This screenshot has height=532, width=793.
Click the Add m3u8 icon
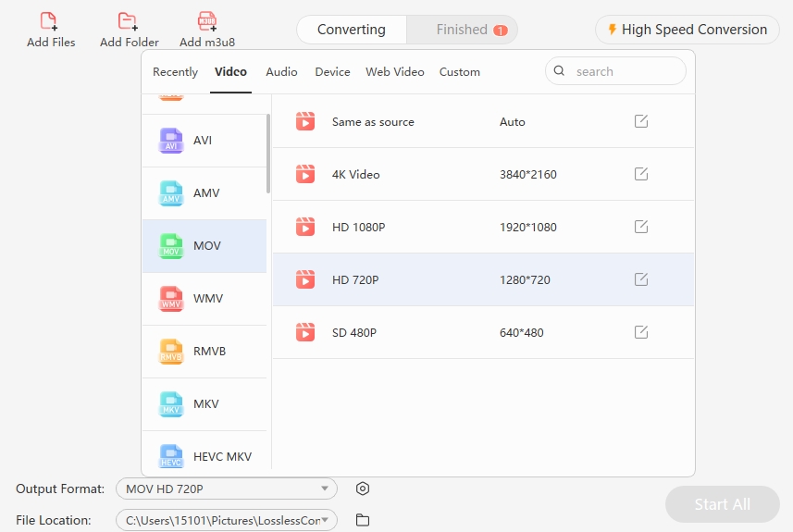coord(207,21)
